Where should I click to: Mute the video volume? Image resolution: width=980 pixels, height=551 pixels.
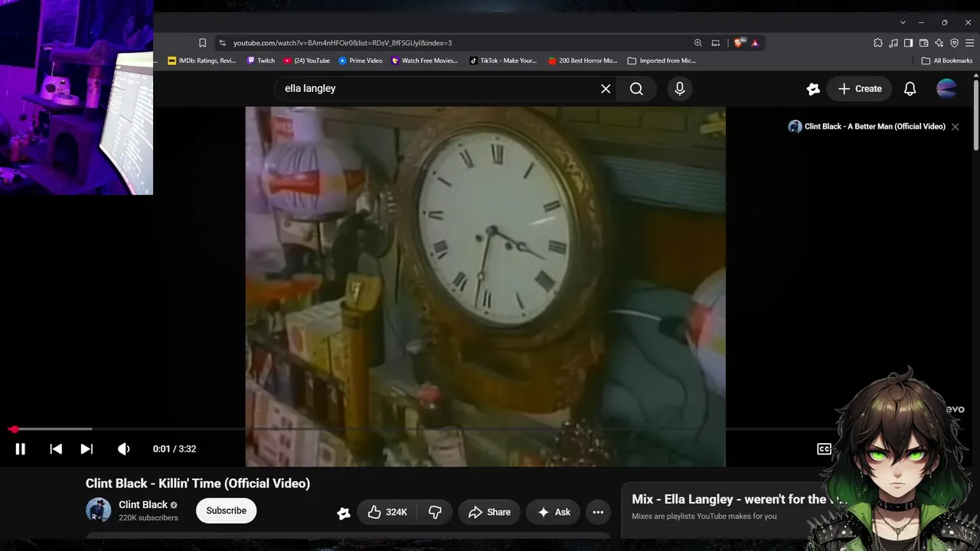(x=123, y=449)
